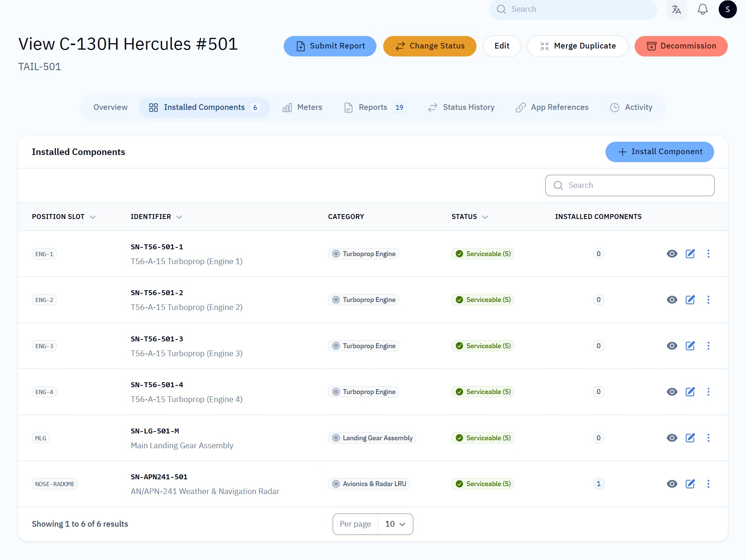Switch to the Meters tab
The width and height of the screenshot is (746, 560).
(x=302, y=108)
